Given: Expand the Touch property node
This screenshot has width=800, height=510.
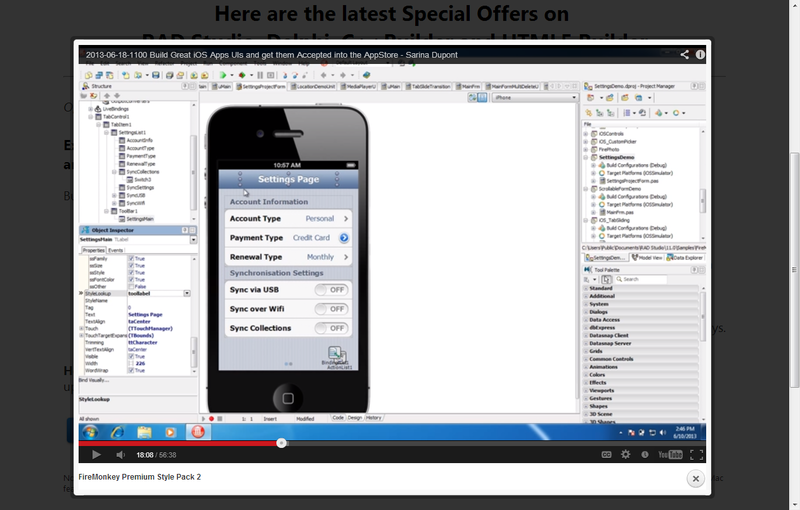Looking at the screenshot, I should 82,328.
